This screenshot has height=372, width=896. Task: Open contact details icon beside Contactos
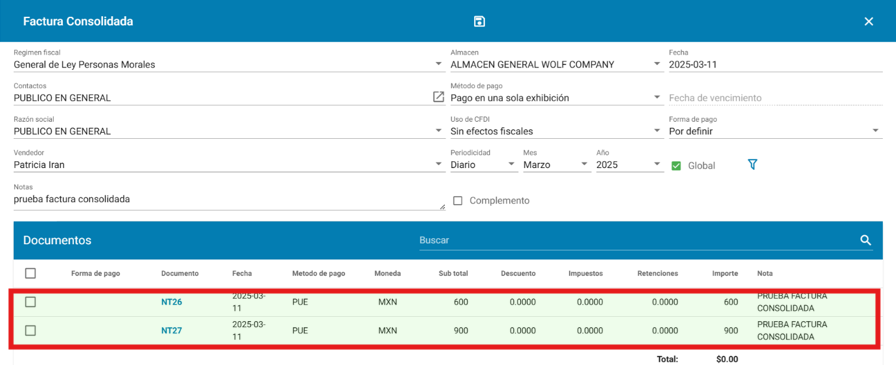click(438, 97)
